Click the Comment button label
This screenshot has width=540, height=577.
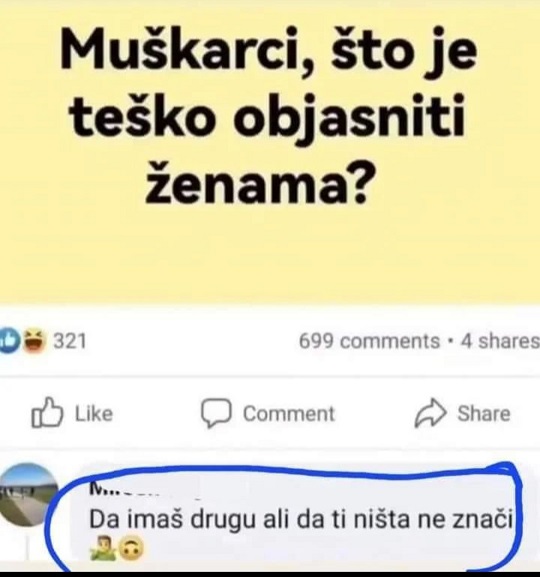(x=289, y=414)
